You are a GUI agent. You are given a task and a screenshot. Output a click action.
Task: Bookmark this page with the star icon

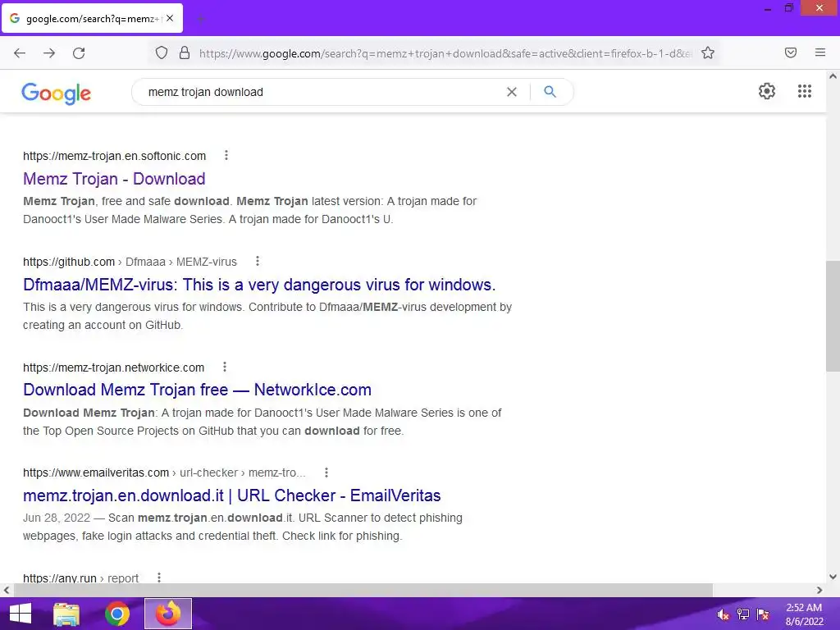pyautogui.click(x=708, y=52)
